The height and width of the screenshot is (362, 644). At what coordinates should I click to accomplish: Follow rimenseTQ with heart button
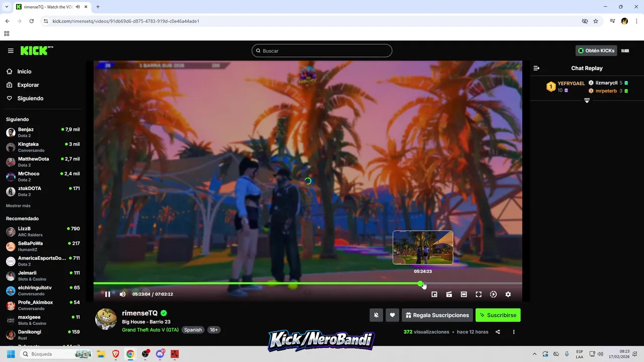(x=392, y=315)
